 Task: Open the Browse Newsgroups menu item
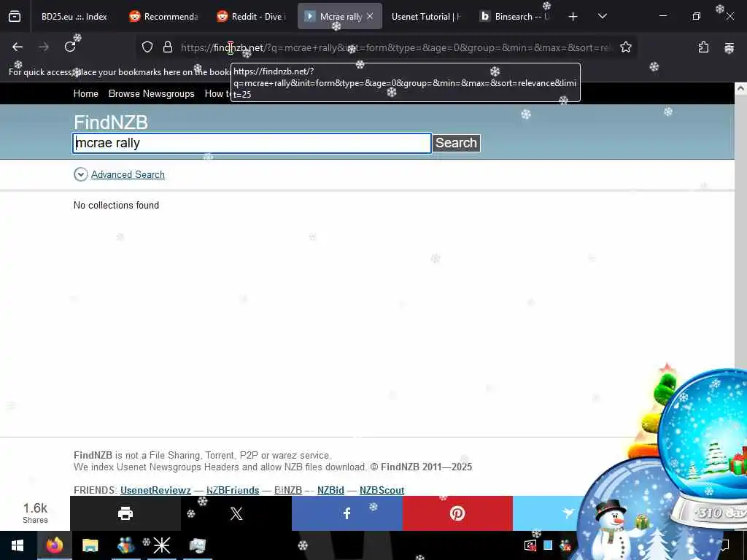click(x=152, y=94)
